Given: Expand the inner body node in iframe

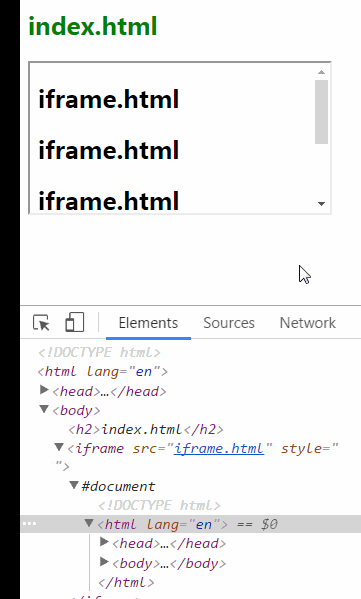Looking at the screenshot, I should [x=104, y=562].
